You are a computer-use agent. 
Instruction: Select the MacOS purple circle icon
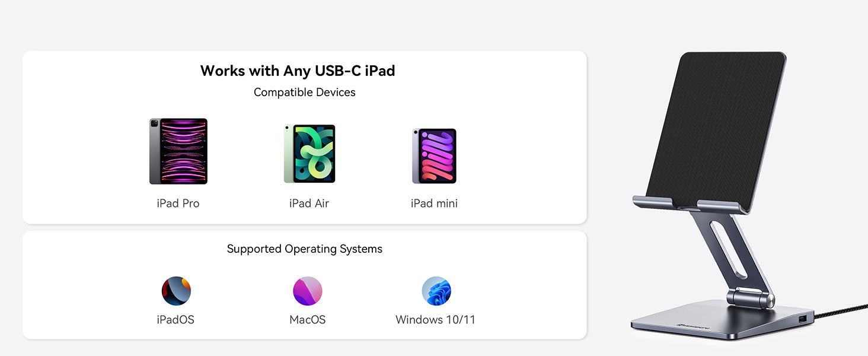coord(308,291)
